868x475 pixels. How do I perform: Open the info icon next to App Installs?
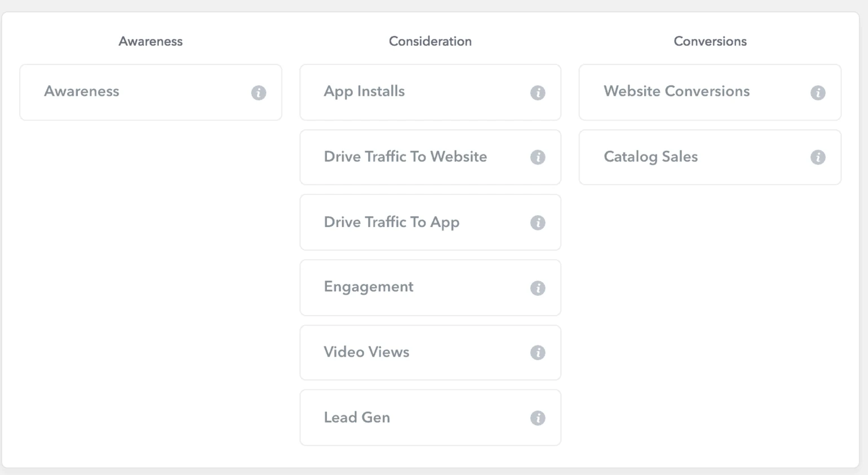point(537,92)
